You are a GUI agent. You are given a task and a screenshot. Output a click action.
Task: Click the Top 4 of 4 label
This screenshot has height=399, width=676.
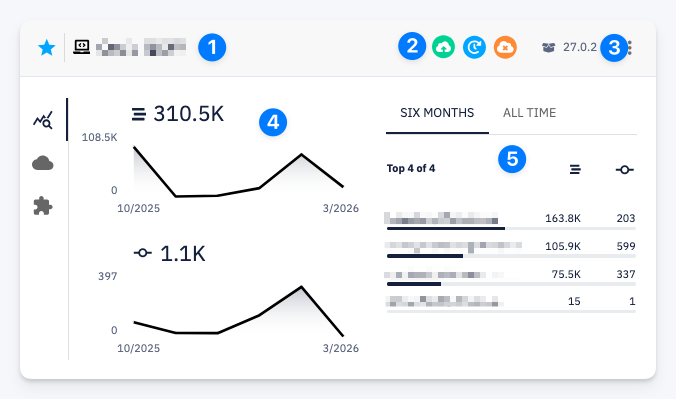point(411,168)
